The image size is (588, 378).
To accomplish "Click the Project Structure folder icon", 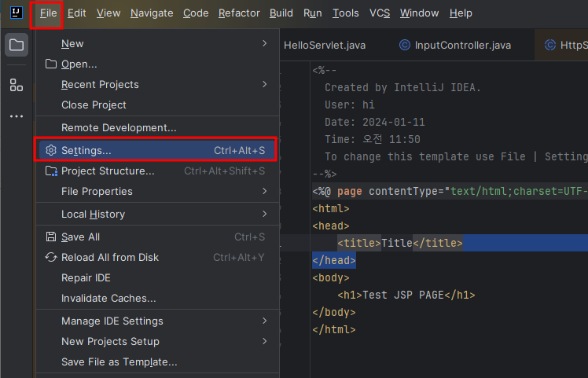I will click(x=51, y=171).
